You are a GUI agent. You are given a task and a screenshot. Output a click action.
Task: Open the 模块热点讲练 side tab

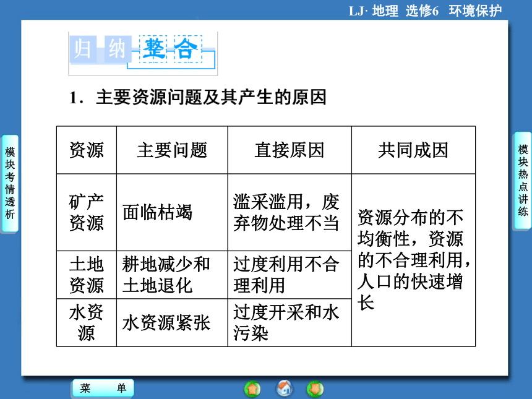point(523,181)
